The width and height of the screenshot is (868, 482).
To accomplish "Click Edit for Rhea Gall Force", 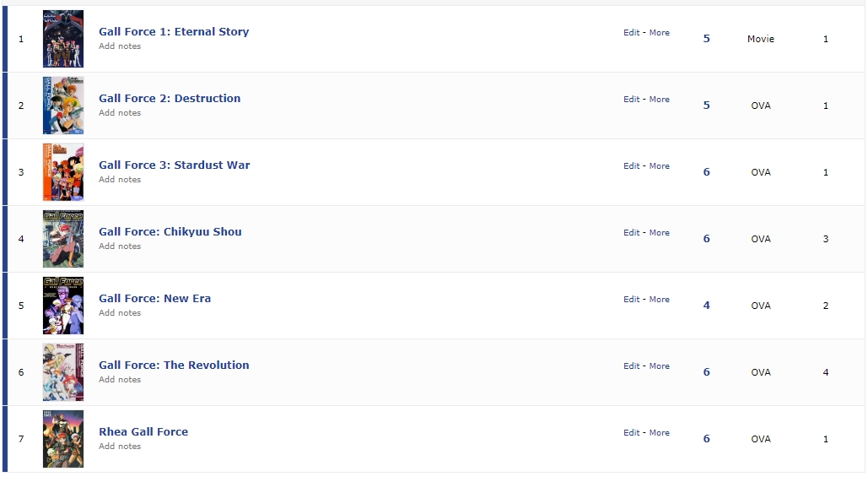I will pos(632,433).
